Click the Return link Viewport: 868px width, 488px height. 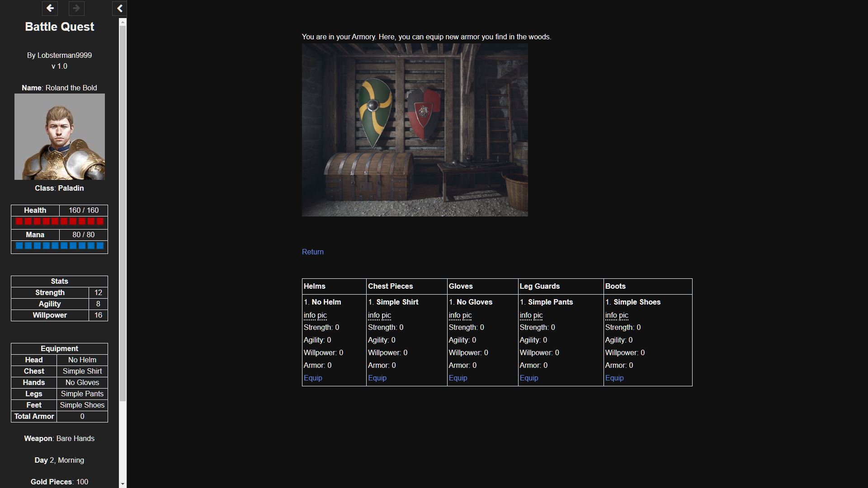[x=312, y=252]
